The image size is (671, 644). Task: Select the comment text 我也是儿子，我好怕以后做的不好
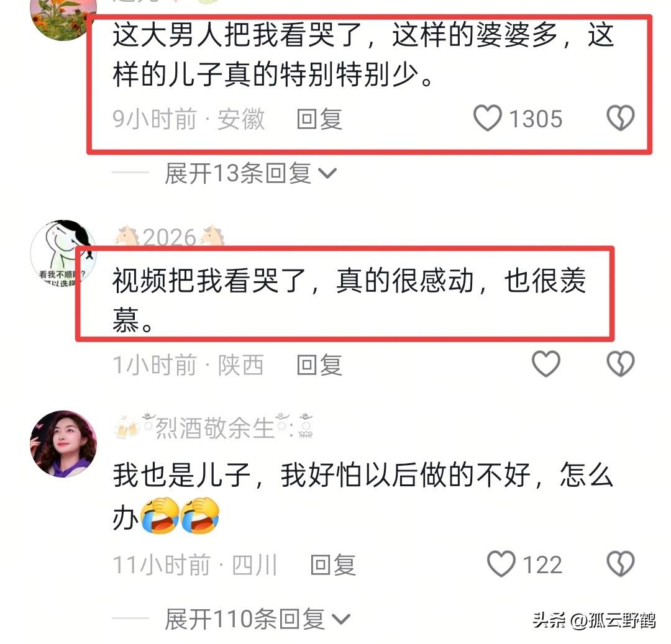(x=322, y=474)
